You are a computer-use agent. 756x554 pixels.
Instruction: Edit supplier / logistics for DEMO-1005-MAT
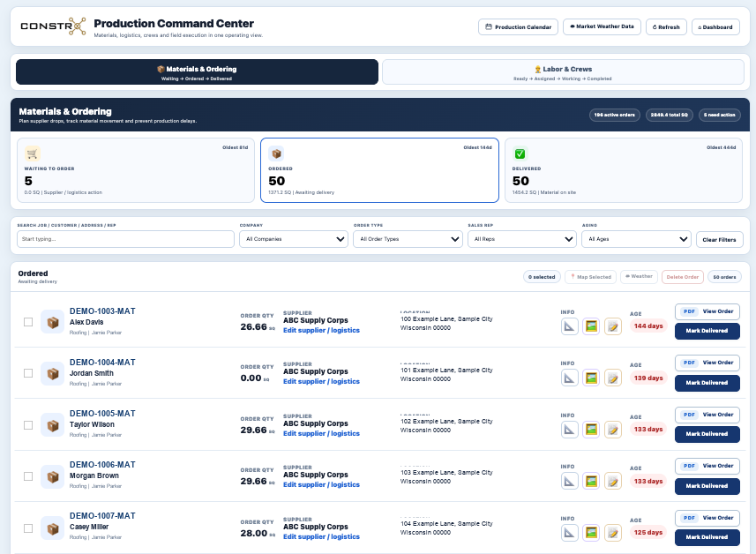pos(321,433)
